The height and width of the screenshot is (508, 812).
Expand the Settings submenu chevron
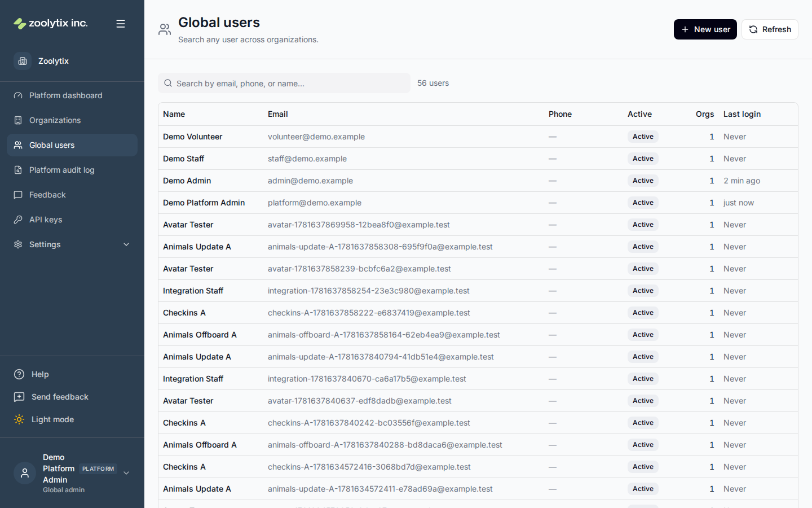click(126, 244)
